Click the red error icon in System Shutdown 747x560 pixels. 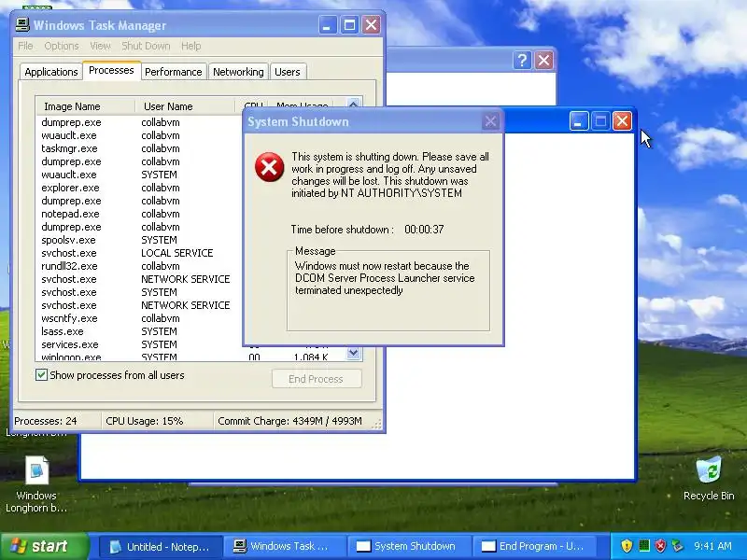(x=269, y=167)
